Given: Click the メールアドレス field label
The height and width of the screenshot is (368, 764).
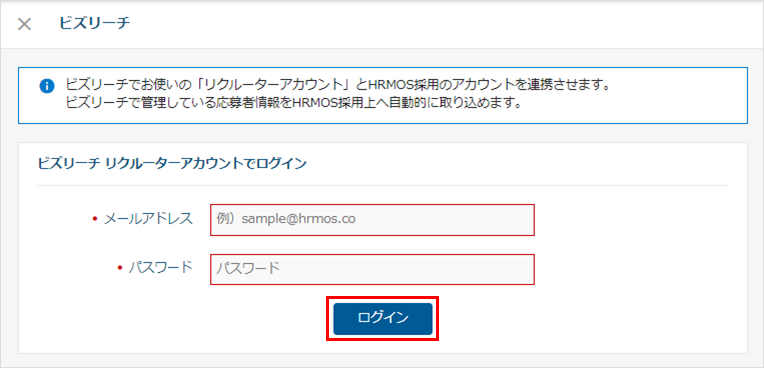Looking at the screenshot, I should pyautogui.click(x=149, y=219).
